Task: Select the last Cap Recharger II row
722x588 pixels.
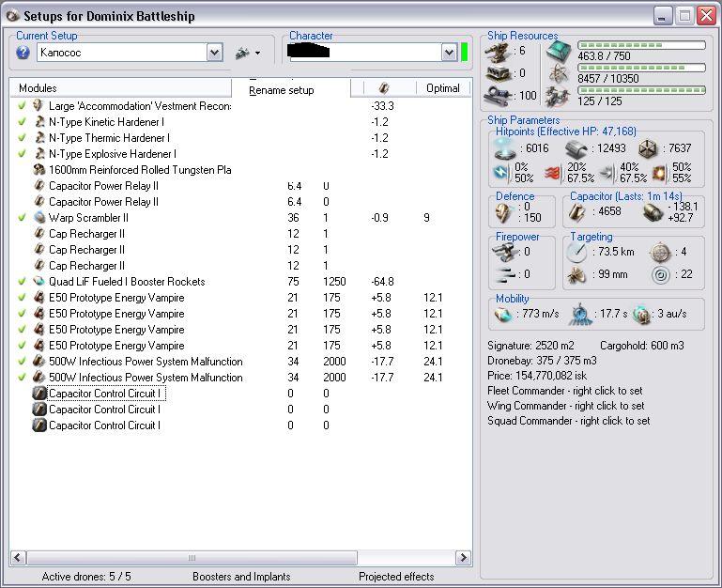Action: (240, 266)
